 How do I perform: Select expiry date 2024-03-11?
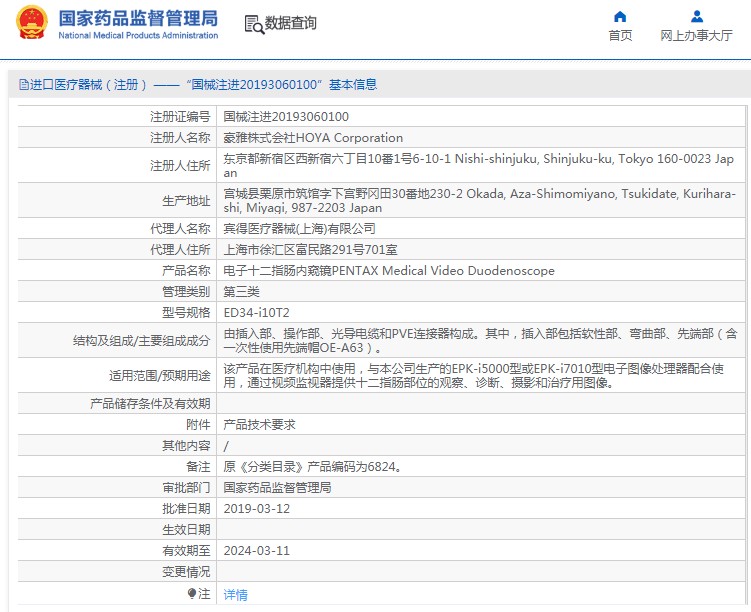tap(257, 551)
